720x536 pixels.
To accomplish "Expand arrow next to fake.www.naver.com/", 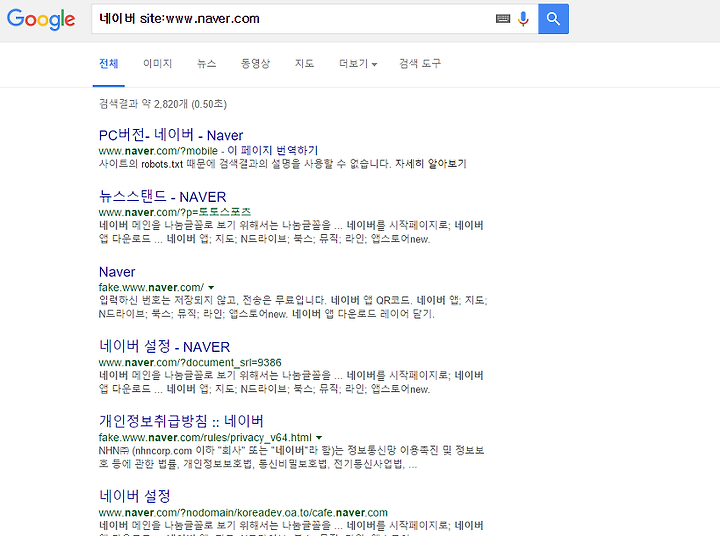I will point(211,288).
